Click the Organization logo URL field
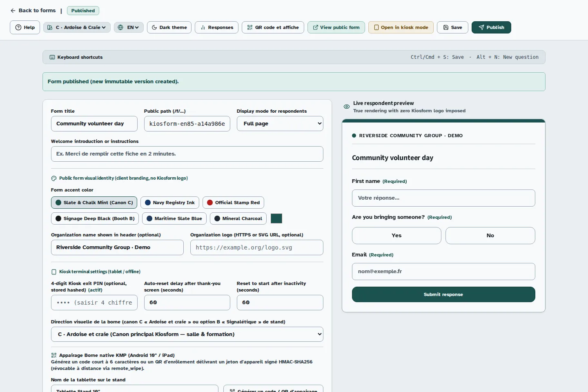The image size is (588, 392). click(x=257, y=247)
